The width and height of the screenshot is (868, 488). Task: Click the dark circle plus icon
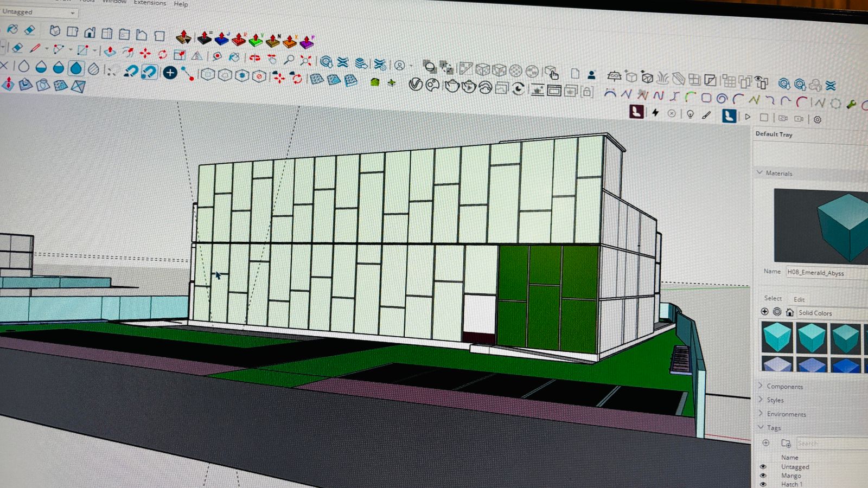pos(170,72)
